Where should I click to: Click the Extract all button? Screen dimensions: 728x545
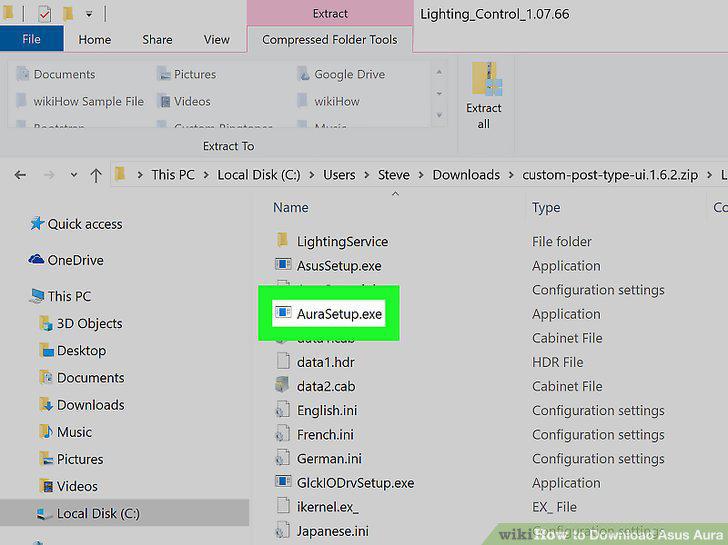pyautogui.click(x=484, y=96)
